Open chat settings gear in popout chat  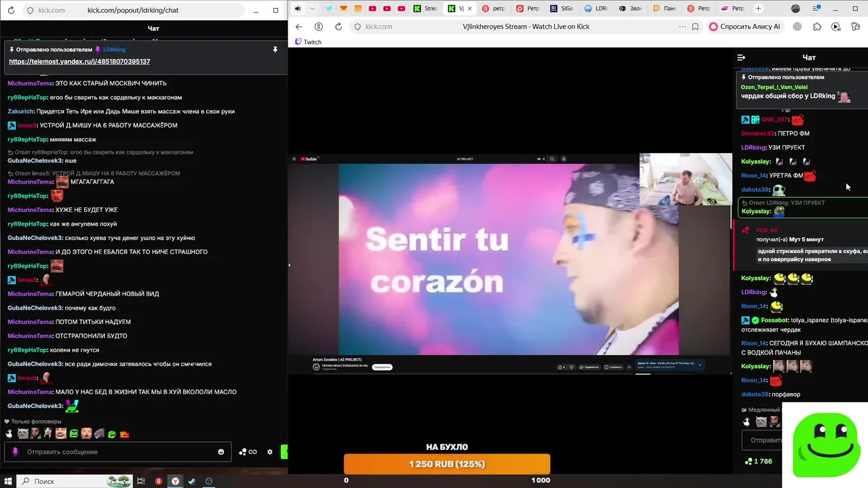tap(270, 452)
